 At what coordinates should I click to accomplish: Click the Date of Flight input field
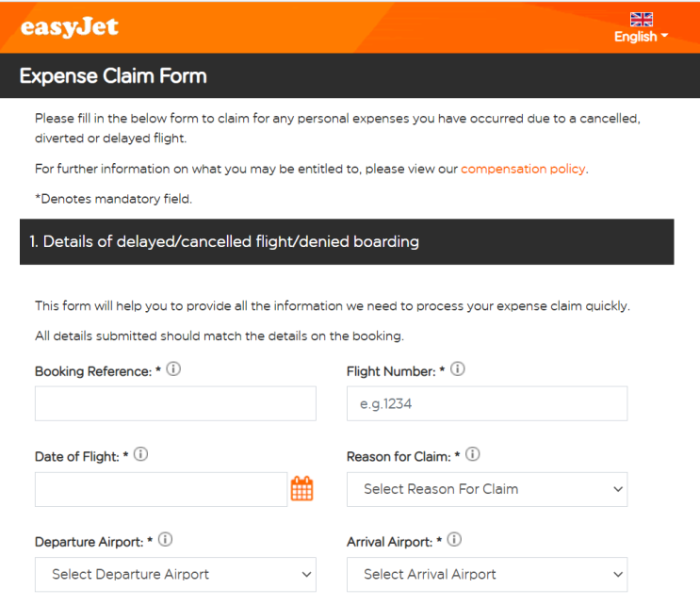coord(161,489)
